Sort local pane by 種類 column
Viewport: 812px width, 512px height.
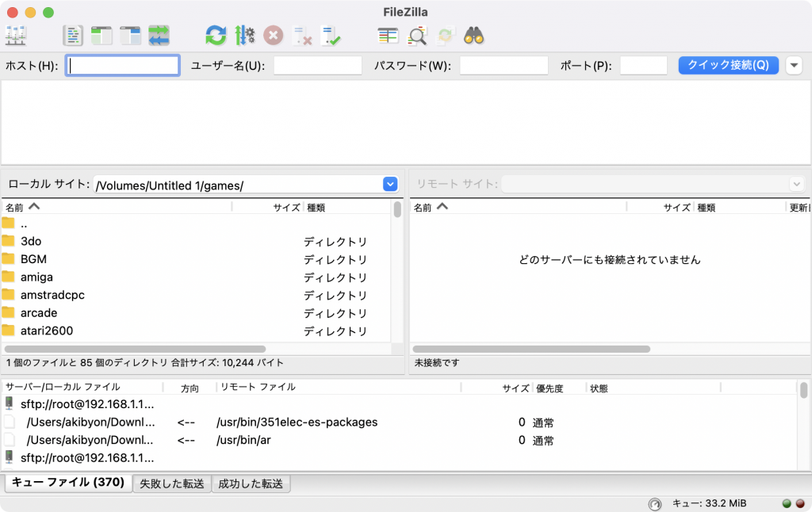(x=347, y=207)
